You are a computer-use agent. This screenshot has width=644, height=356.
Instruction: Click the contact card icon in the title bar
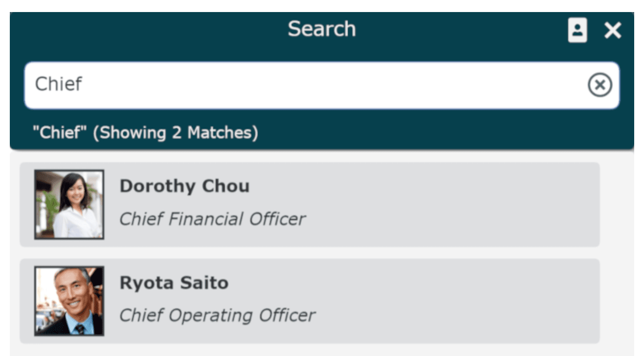(x=578, y=30)
